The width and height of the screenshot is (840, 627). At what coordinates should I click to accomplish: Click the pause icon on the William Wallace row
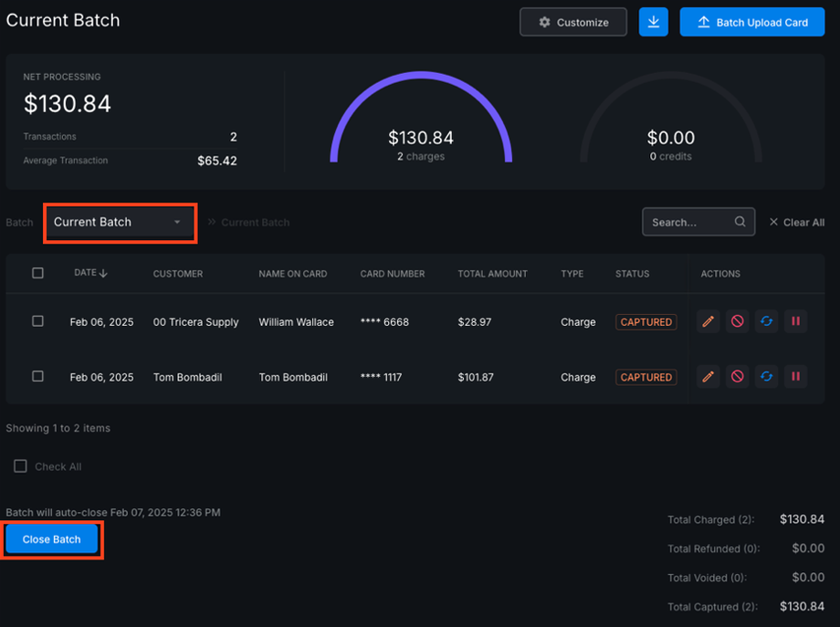(795, 322)
